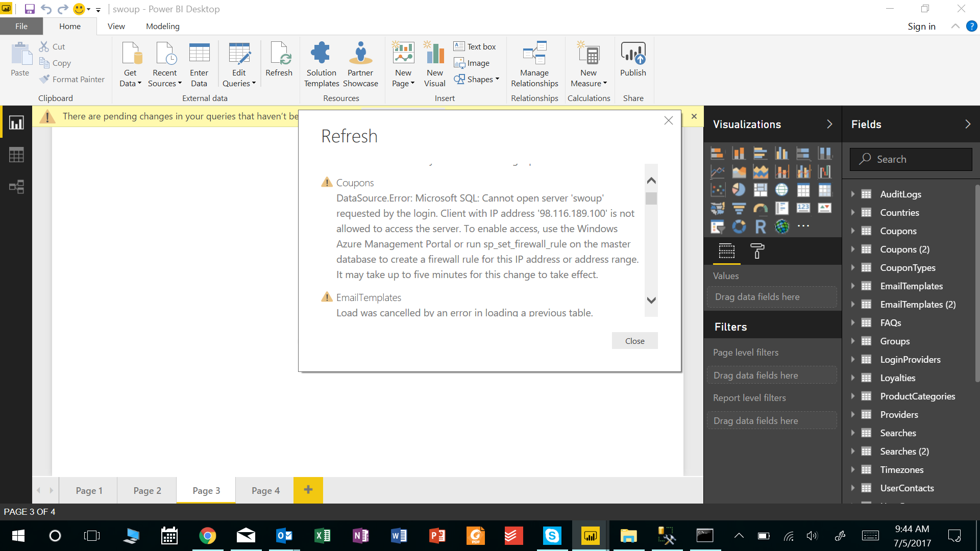The image size is (980, 551).
Task: Click Cut in the Clipboard group
Action: pos(52,46)
